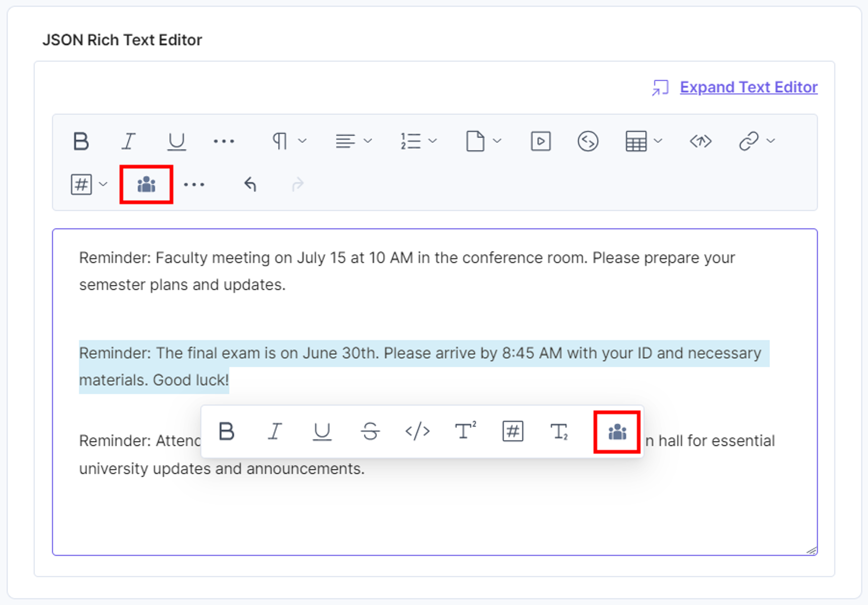
Task: Apply subscript from the floating toolbar
Action: pyautogui.click(x=559, y=432)
